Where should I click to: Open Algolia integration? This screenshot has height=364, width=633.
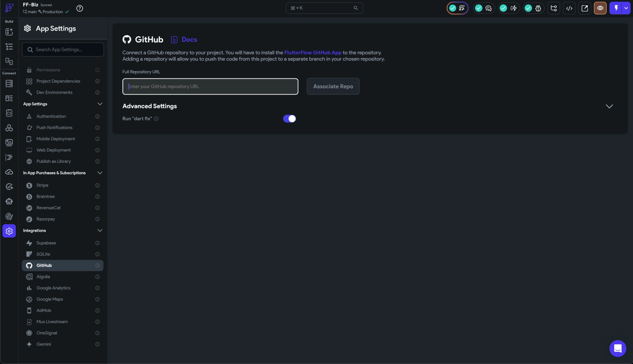(63, 277)
